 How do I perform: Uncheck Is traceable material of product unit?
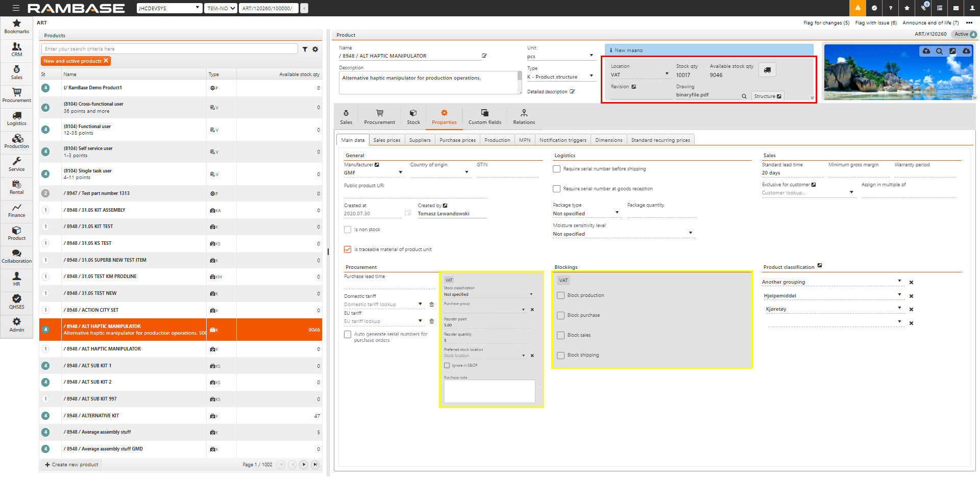click(348, 249)
